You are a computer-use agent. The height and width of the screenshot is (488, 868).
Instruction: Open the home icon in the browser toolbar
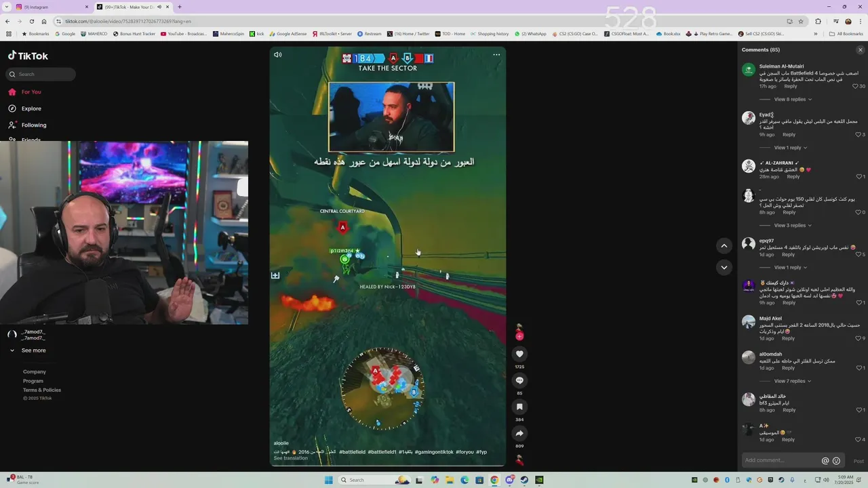click(x=44, y=21)
